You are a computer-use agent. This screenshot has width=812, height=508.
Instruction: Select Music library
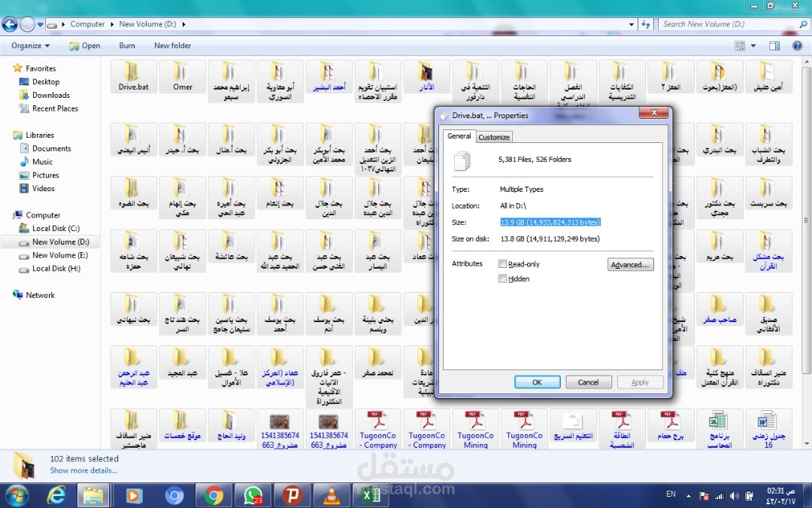42,162
